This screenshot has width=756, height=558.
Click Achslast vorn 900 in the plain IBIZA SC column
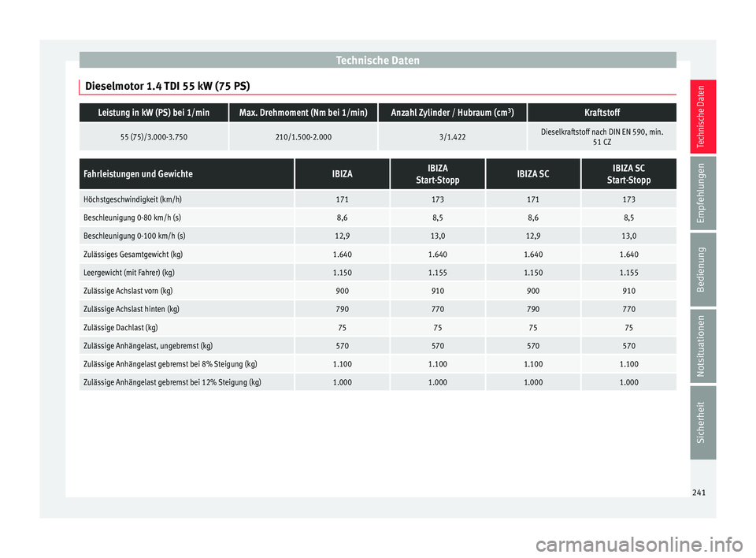pos(533,291)
